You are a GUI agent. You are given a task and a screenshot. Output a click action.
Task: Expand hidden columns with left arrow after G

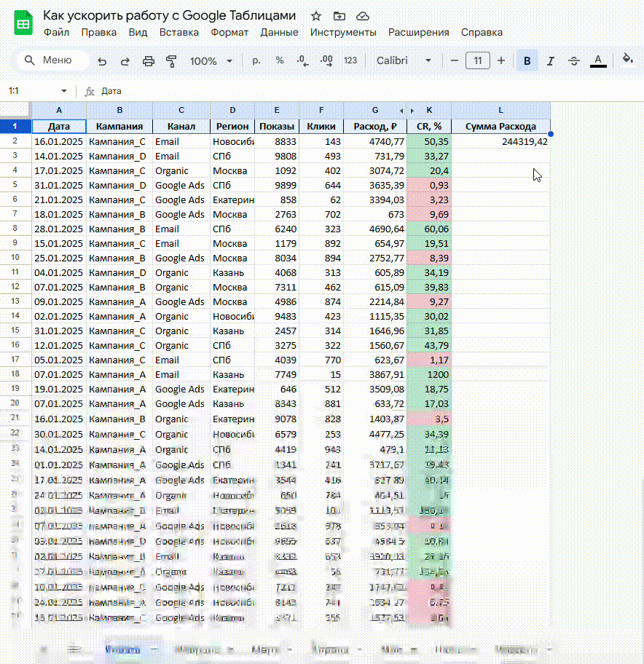pos(401,111)
